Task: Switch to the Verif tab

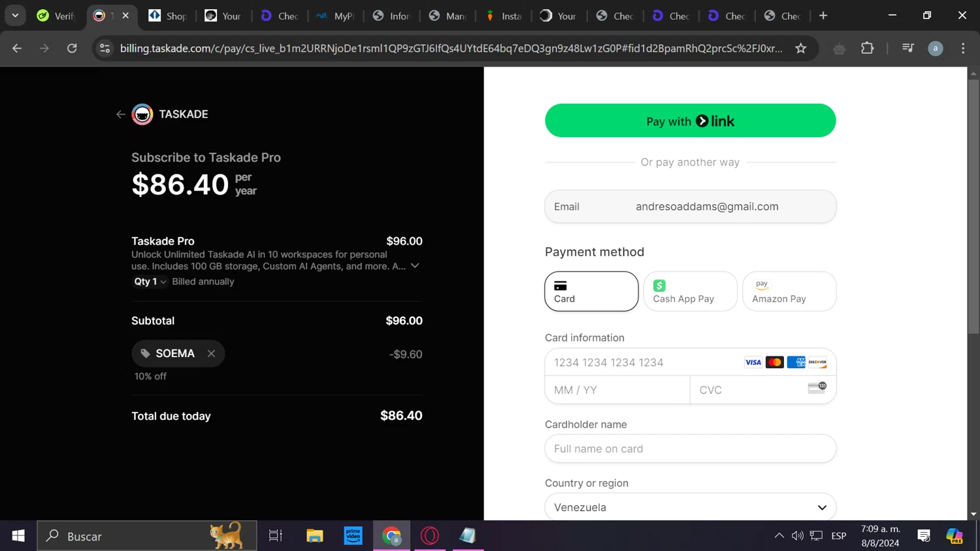Action: tap(56, 16)
